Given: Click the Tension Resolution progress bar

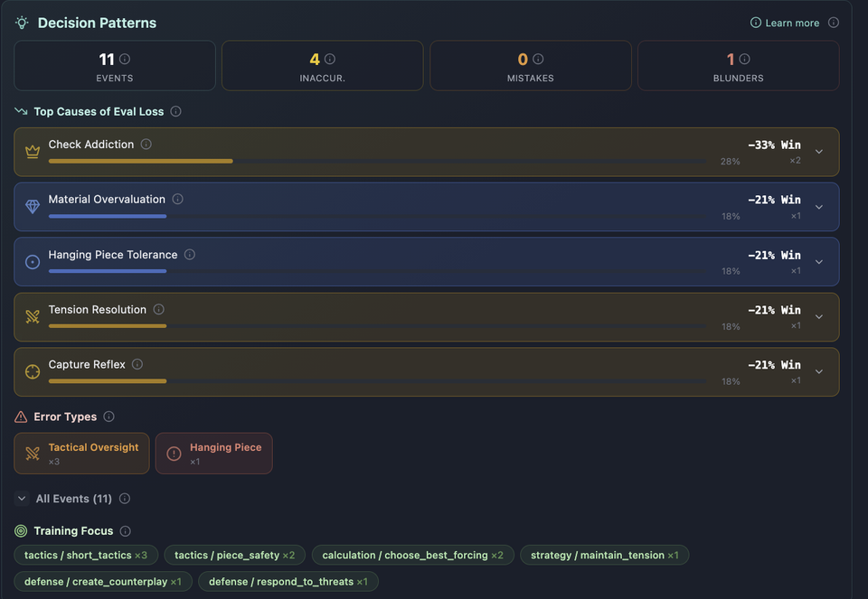Looking at the screenshot, I should coord(377,326).
